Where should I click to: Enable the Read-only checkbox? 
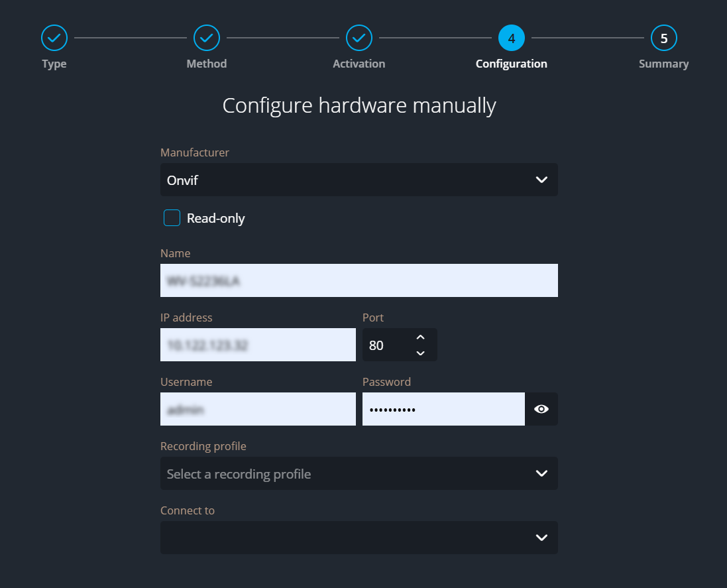(x=172, y=218)
